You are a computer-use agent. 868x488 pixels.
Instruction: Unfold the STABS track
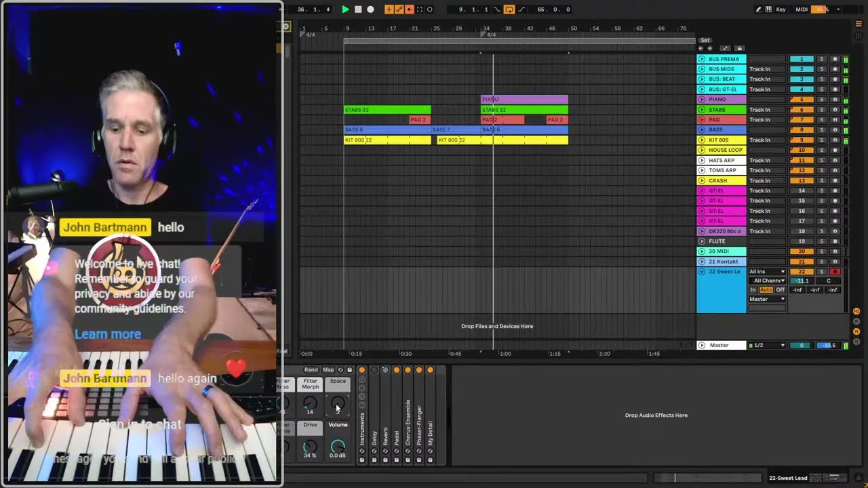(702, 110)
